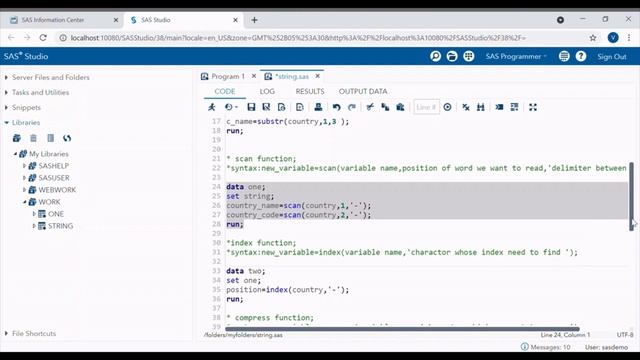Click the Find and Replace icon

point(481,107)
